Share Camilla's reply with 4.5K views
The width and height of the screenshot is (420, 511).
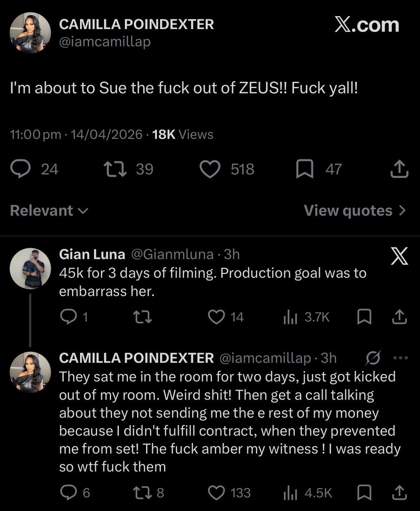[x=400, y=493]
